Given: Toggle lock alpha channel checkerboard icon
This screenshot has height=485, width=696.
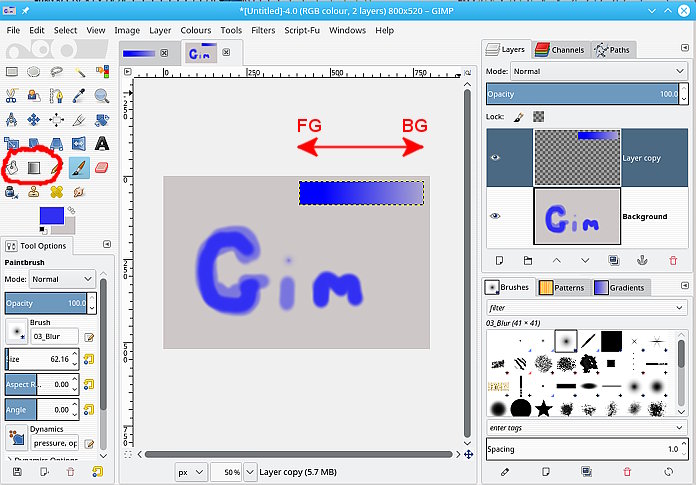Looking at the screenshot, I should coord(538,117).
